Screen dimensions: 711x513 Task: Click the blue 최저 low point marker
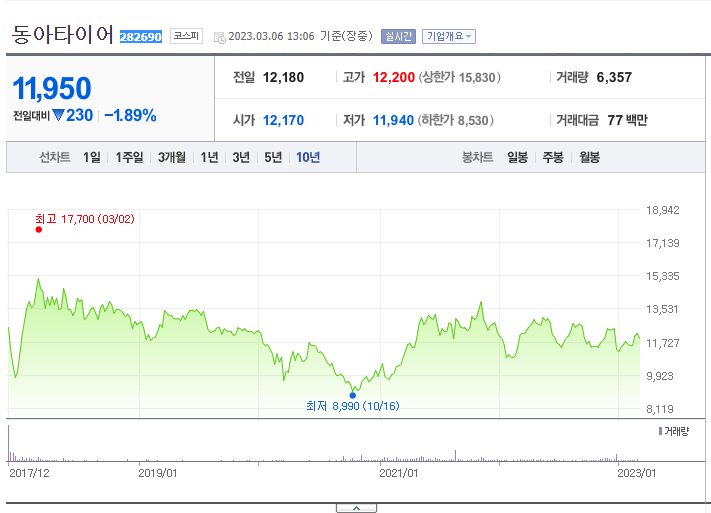coord(353,396)
